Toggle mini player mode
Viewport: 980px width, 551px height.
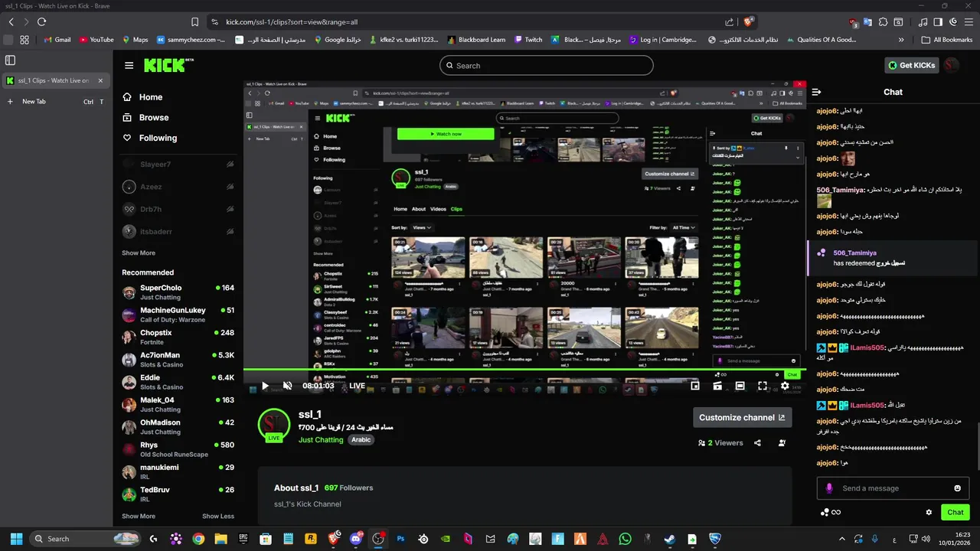click(694, 386)
